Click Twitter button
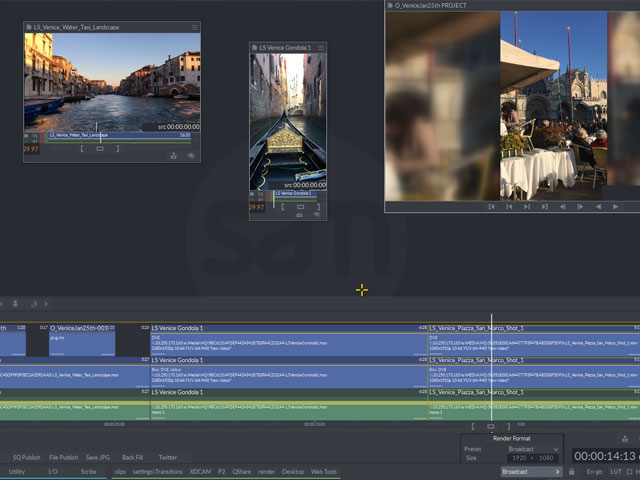 (x=168, y=458)
